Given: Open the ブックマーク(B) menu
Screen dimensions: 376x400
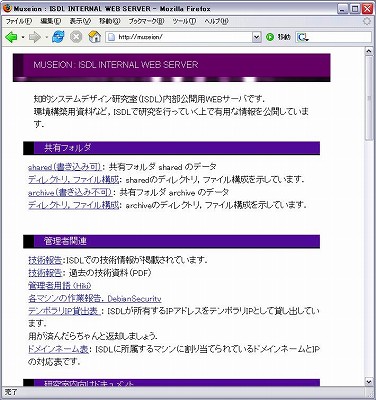Looking at the screenshot, I should 146,21.
